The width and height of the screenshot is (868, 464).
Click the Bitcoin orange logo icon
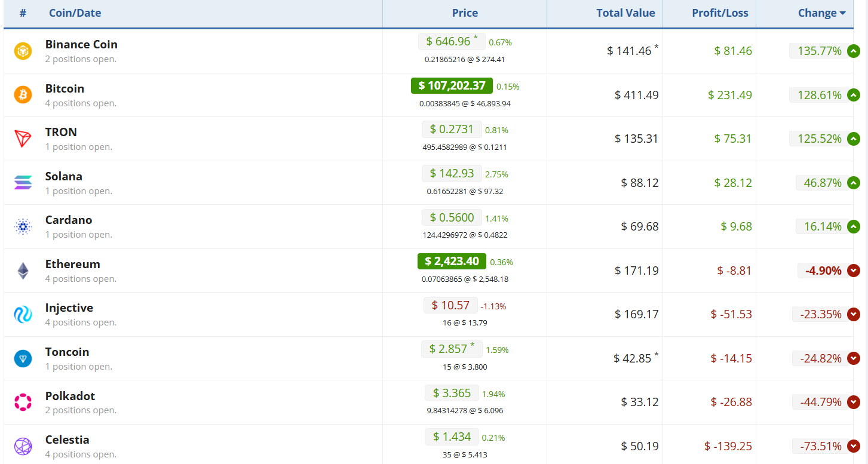click(23, 94)
